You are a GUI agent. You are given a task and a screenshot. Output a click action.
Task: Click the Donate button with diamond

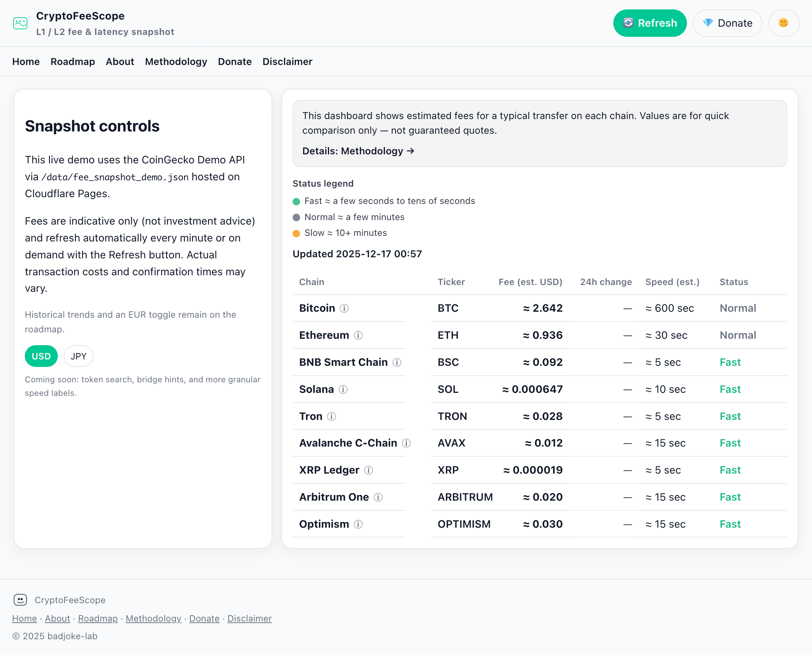(x=727, y=23)
